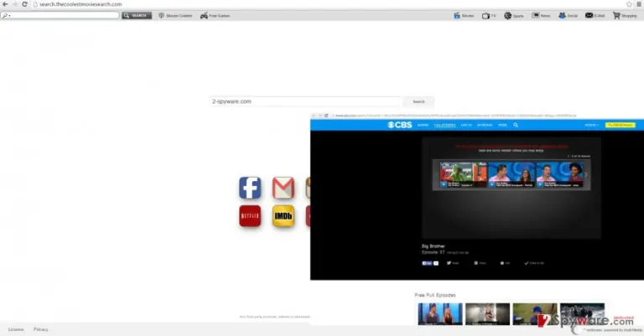The width and height of the screenshot is (644, 336).
Task: Open the IMDb shortcut icon
Action: [x=283, y=216]
